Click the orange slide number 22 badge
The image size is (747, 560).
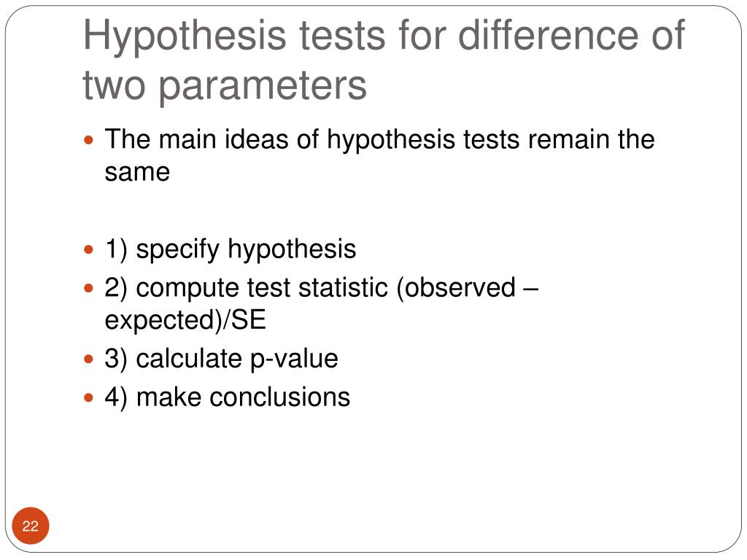coord(31,526)
